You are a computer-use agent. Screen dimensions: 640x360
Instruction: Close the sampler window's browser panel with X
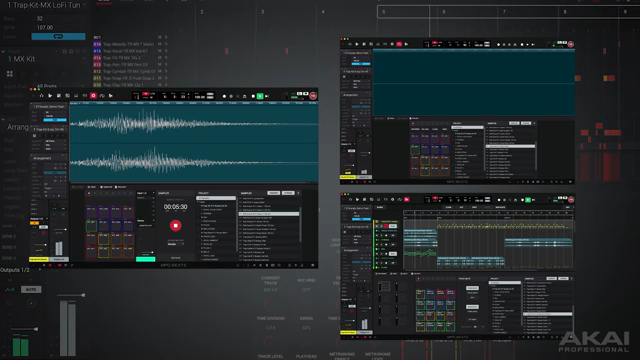(298, 193)
